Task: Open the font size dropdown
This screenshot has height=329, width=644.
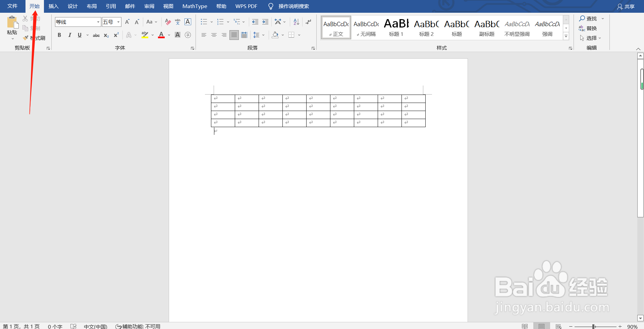Action: [x=118, y=22]
